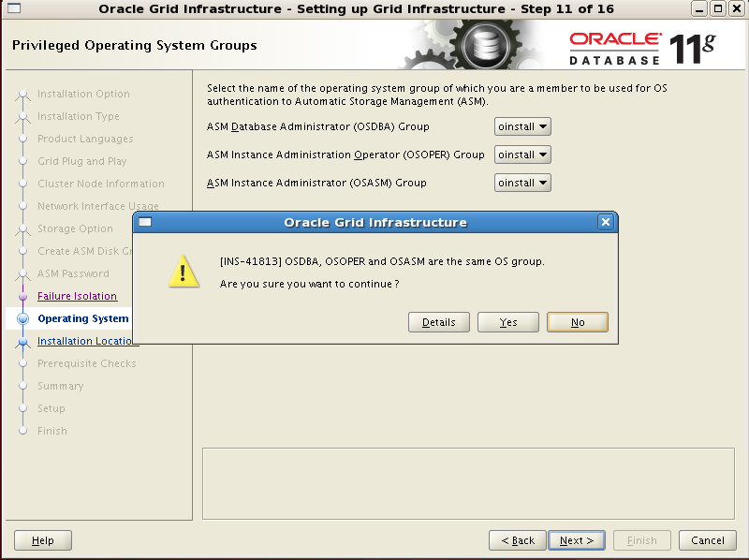Image resolution: width=749 pixels, height=560 pixels.
Task: Click the Failure Isolation step bullet icon
Action: point(22,296)
